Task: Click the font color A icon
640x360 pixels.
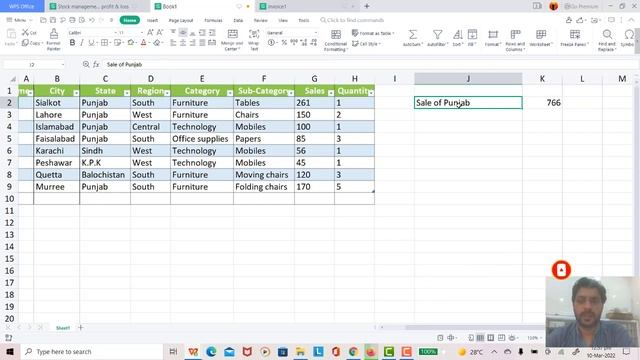Action: tap(143, 42)
